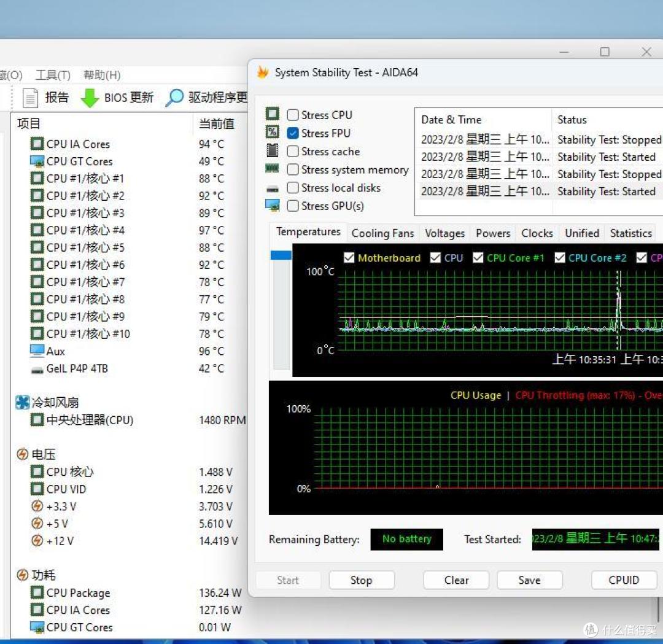This screenshot has width=663, height=644.
Task: Click the CPU IA Cores 94 °C value
Action: [211, 144]
